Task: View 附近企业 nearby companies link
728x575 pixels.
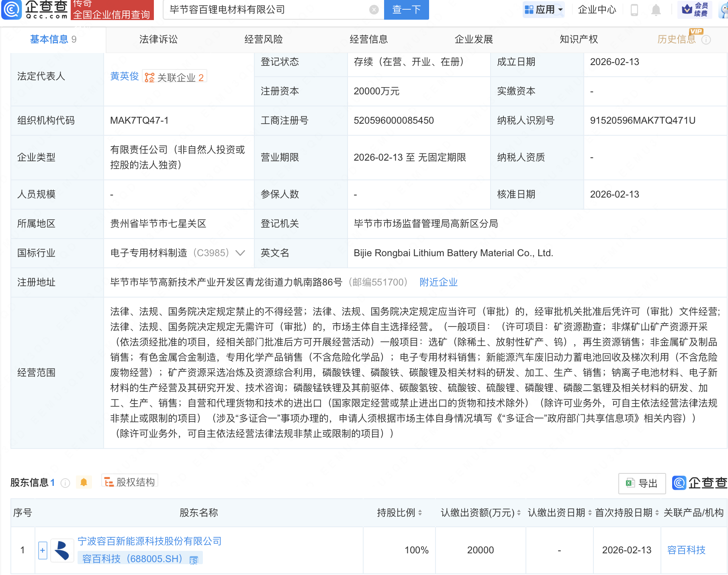Action: 438,282
